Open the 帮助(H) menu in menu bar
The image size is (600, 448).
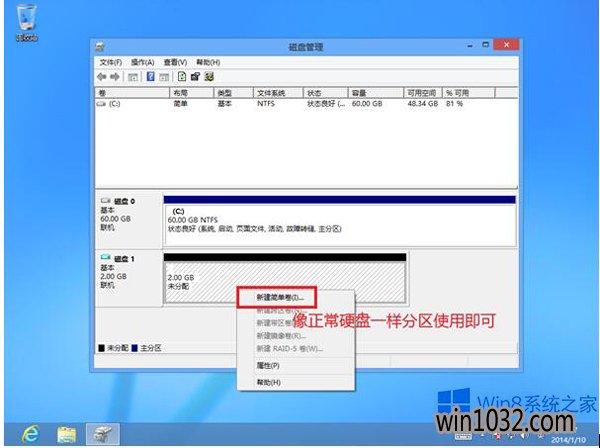coord(208,62)
